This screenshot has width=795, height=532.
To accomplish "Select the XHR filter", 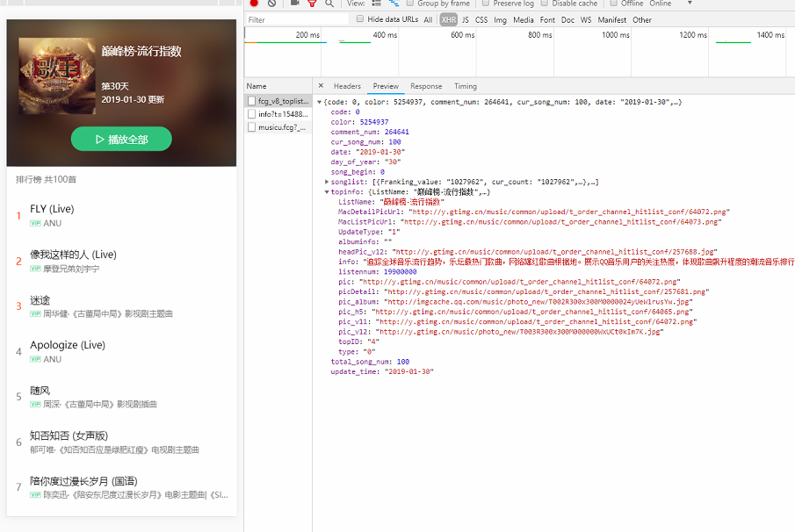I will tap(449, 20).
